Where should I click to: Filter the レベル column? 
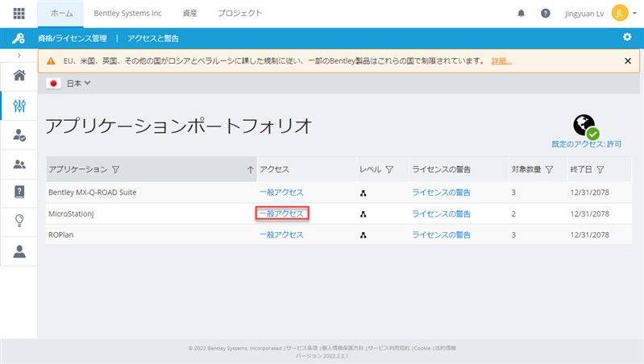tap(389, 169)
